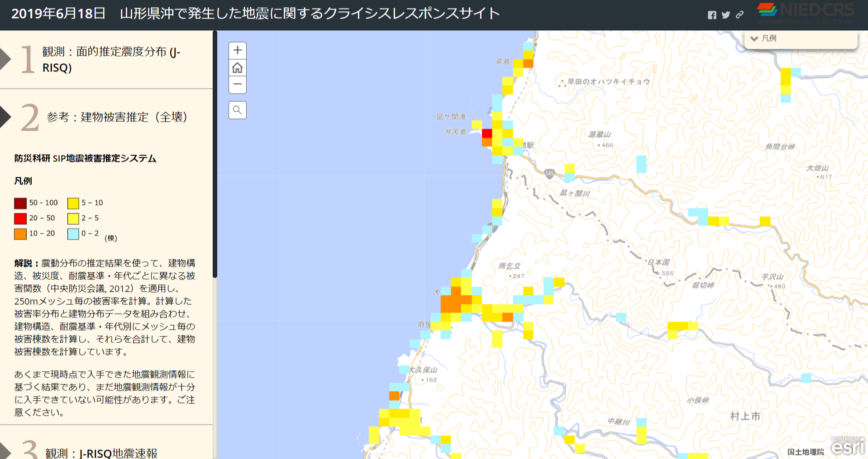
Task: Expand the 凡例 legend panel
Action: [801, 38]
